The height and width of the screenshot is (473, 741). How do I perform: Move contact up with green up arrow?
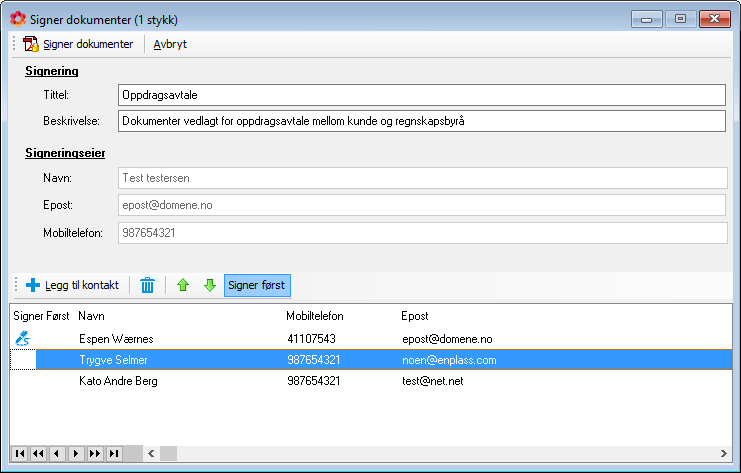(183, 285)
